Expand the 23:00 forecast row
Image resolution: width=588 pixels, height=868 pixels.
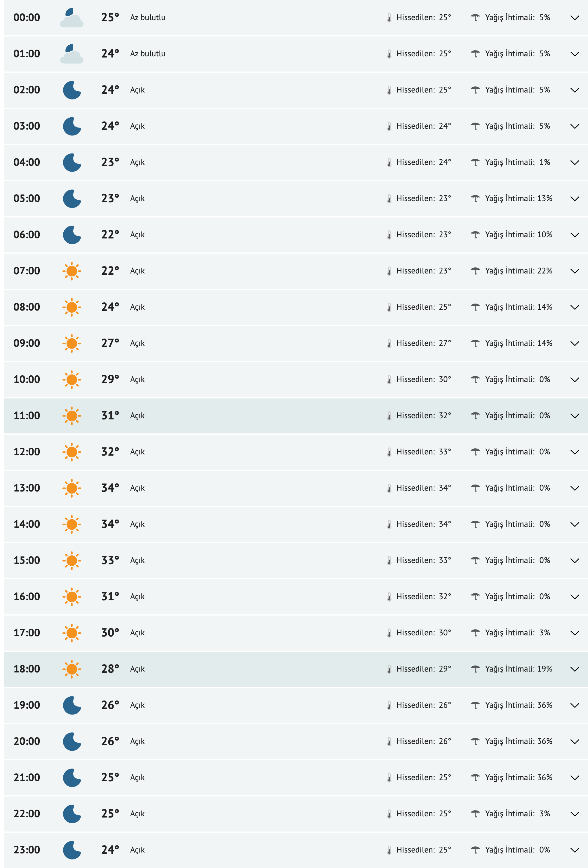click(x=575, y=850)
